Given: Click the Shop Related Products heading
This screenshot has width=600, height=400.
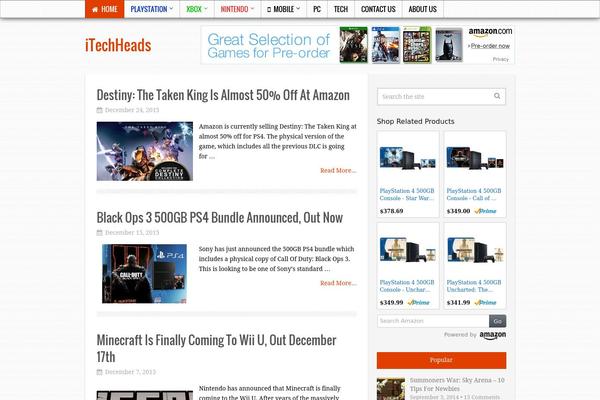Looking at the screenshot, I should point(415,121).
